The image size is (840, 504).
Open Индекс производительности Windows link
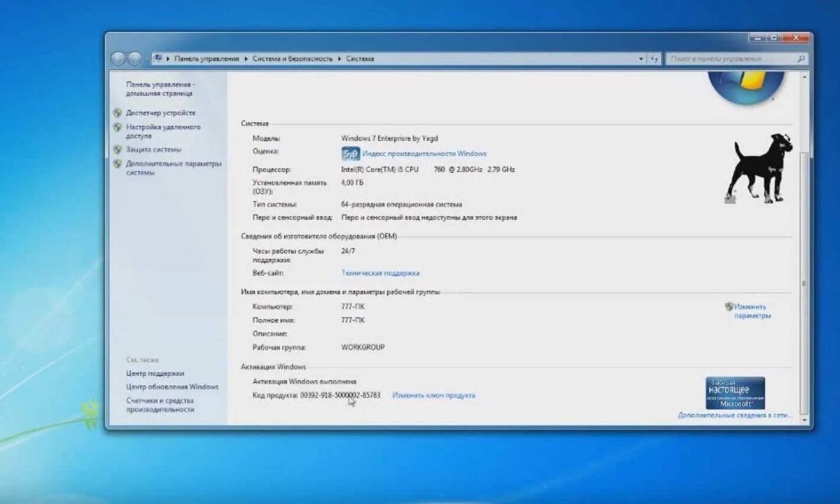tap(424, 154)
